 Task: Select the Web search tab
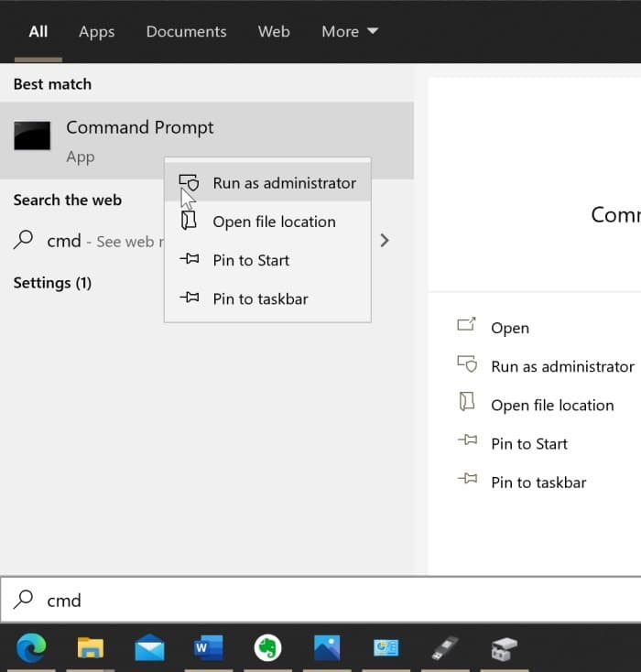coord(274,32)
